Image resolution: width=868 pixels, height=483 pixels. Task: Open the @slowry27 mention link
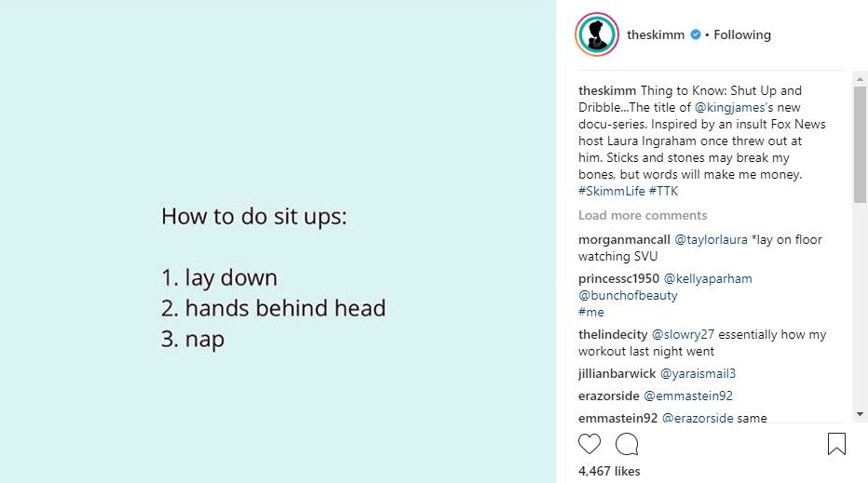[x=683, y=334]
